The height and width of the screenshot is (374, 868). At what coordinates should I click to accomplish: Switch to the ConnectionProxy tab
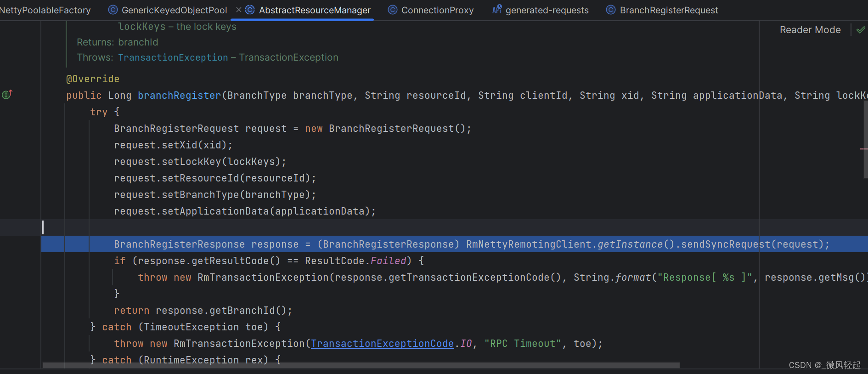click(437, 10)
